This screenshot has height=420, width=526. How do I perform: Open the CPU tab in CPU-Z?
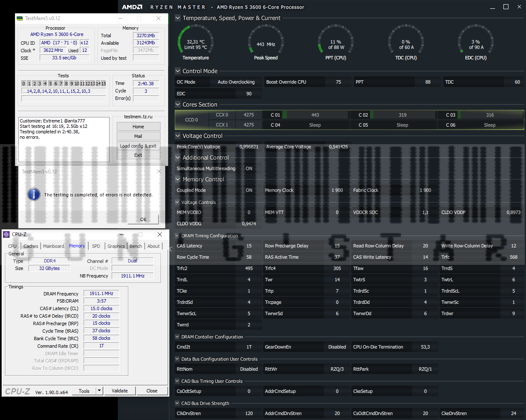13,246
